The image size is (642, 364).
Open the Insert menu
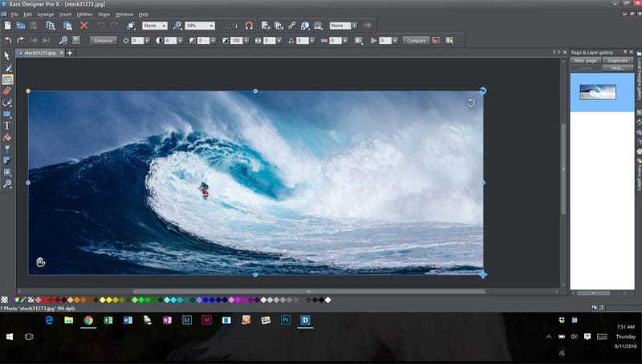65,14
